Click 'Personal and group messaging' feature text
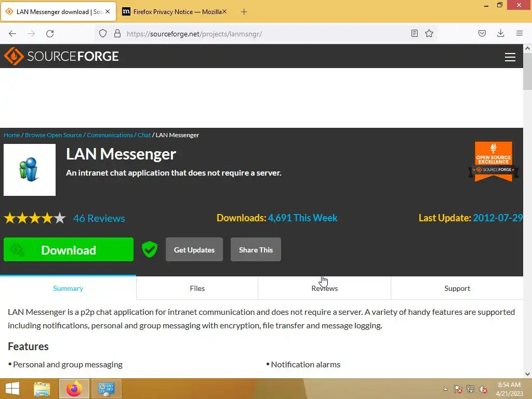 68,364
